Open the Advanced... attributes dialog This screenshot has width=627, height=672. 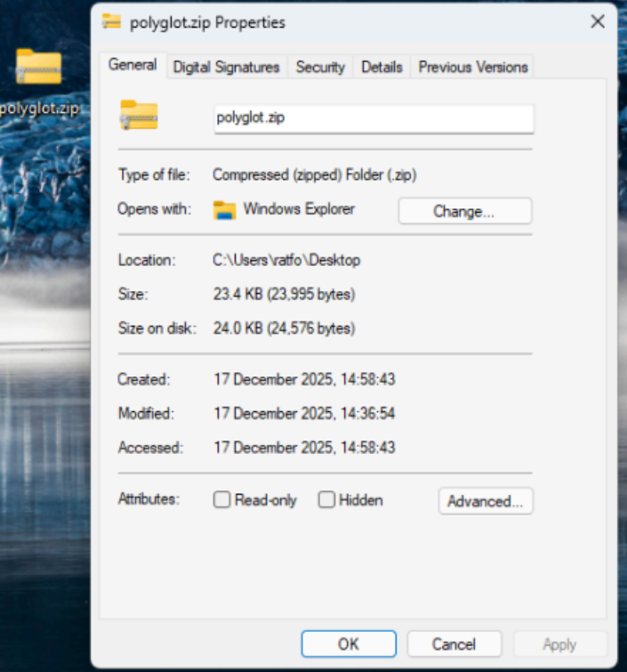tap(485, 501)
